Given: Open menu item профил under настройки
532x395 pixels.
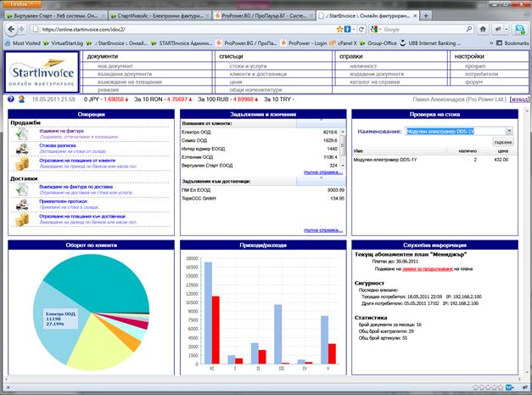Looking at the screenshot, I should pyautogui.click(x=475, y=66).
